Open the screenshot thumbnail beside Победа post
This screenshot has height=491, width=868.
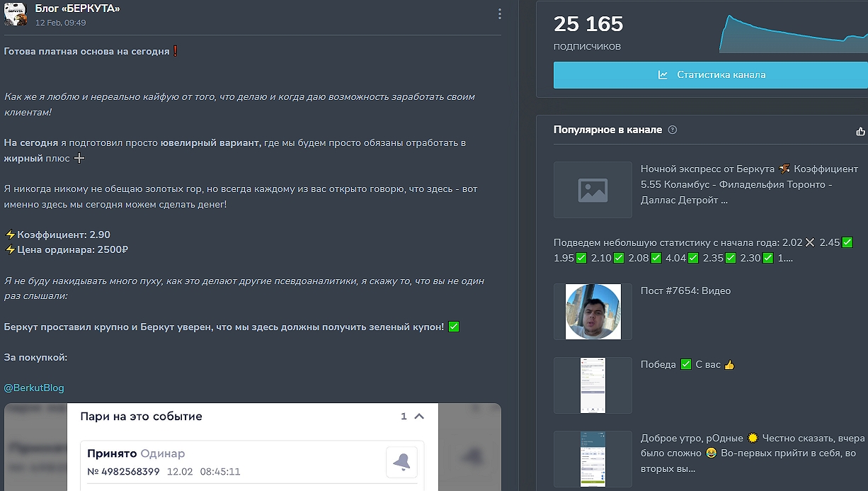coord(593,385)
